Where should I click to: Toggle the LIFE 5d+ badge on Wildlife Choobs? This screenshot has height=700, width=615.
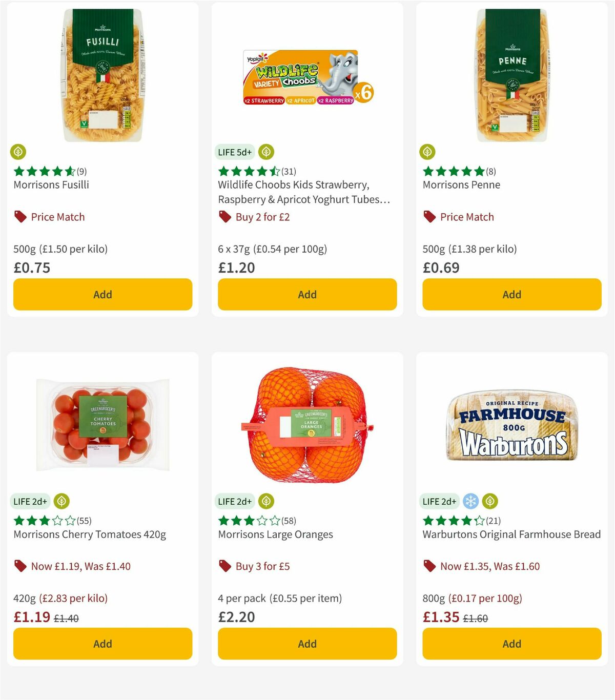[235, 152]
